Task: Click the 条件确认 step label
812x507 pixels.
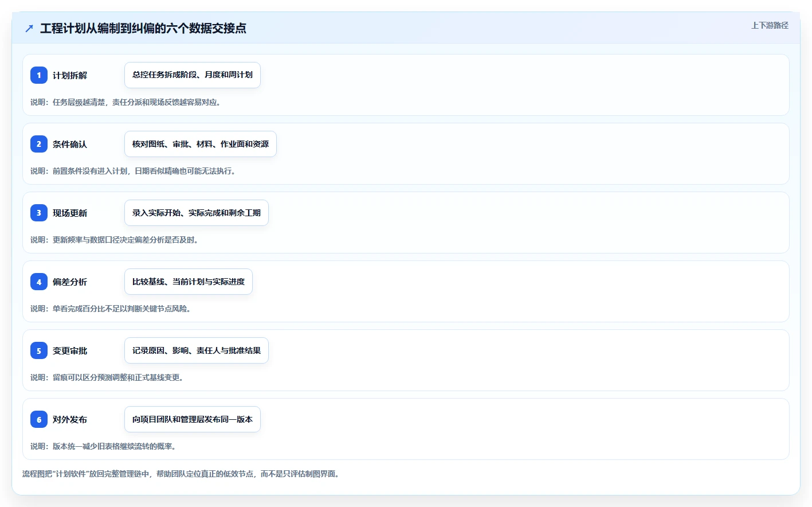Action: (70, 144)
